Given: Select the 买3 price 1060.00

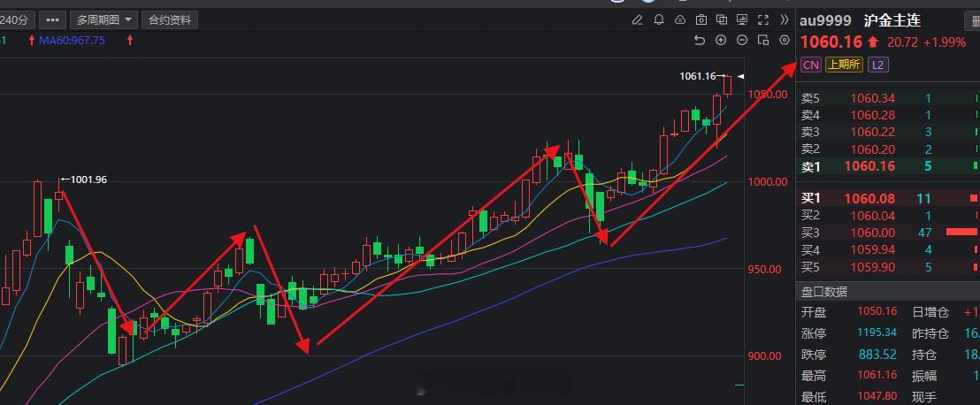Looking at the screenshot, I should [872, 233].
